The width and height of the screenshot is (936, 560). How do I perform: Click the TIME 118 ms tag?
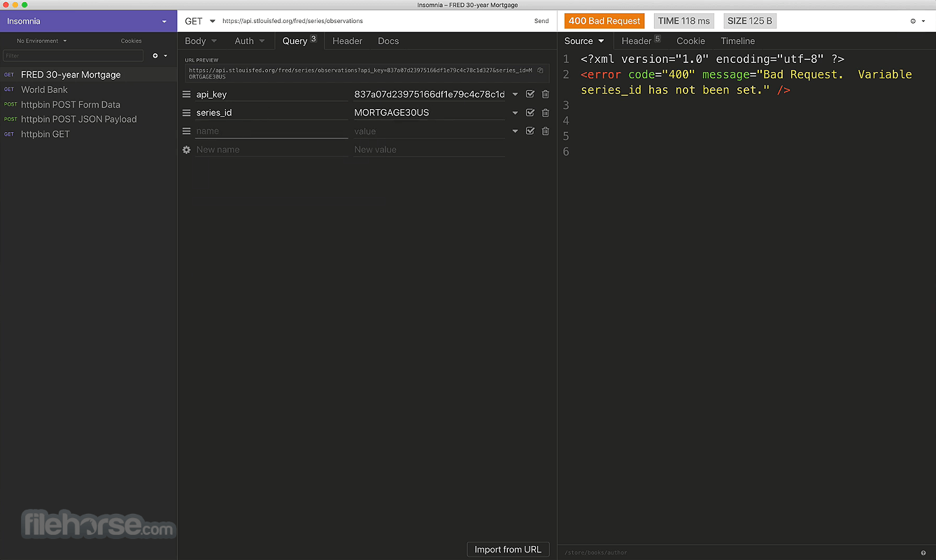(x=684, y=21)
